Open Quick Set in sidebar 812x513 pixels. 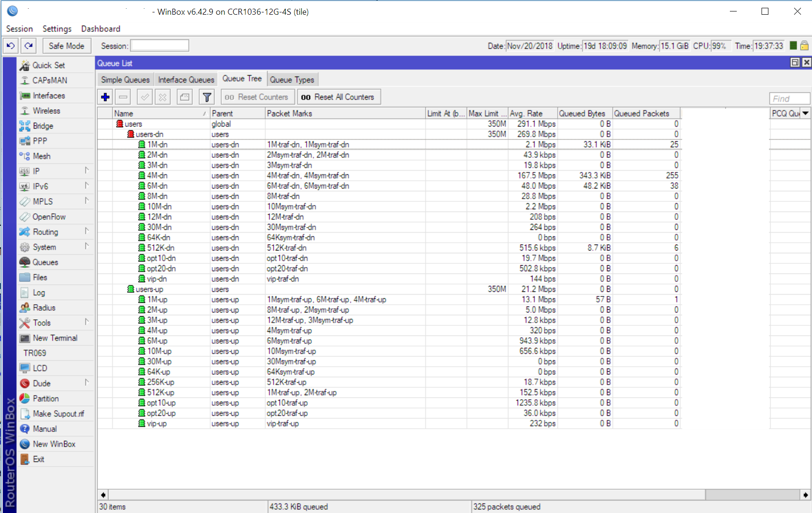56,65
